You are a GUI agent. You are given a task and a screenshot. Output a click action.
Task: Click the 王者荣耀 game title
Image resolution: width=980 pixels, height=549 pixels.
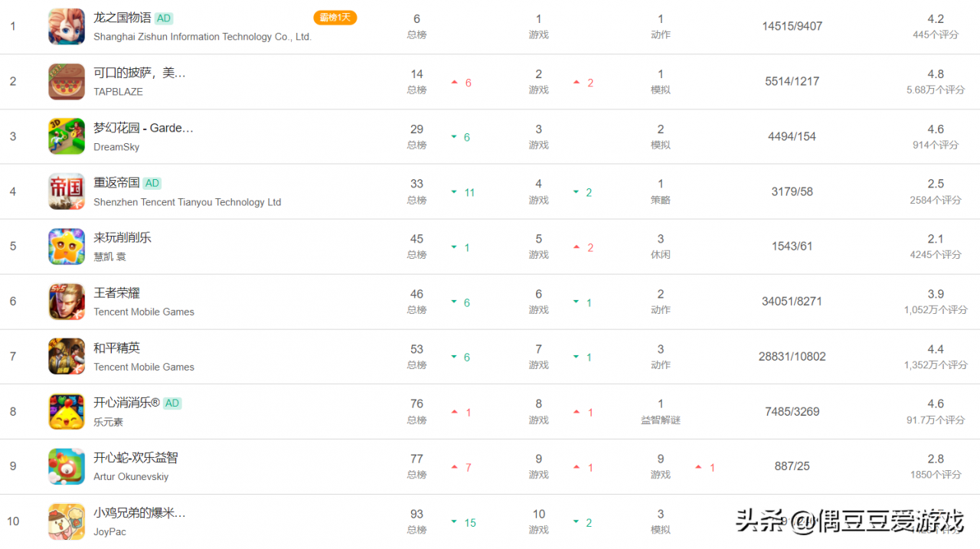point(116,292)
